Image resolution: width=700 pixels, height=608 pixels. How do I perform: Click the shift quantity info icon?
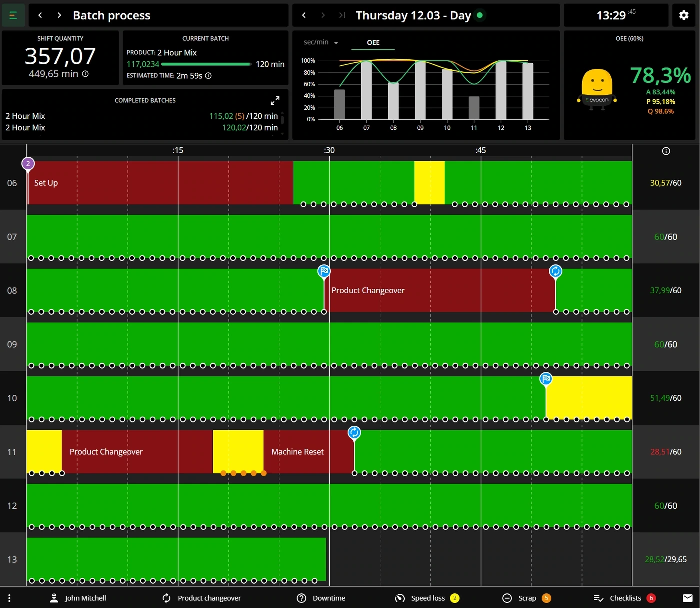pos(85,74)
